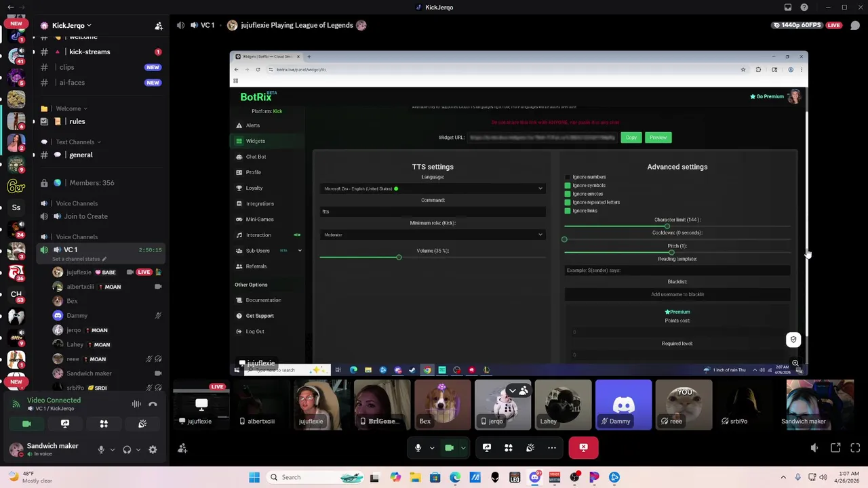Toggle camera with the green video button in the voice panel
Viewport: 868px width, 488px height.
coord(26,424)
